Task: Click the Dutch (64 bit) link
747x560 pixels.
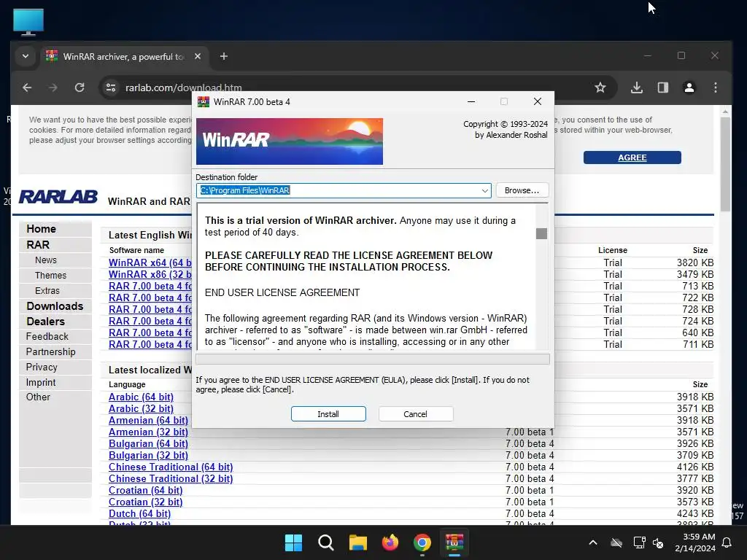Action: point(139,514)
